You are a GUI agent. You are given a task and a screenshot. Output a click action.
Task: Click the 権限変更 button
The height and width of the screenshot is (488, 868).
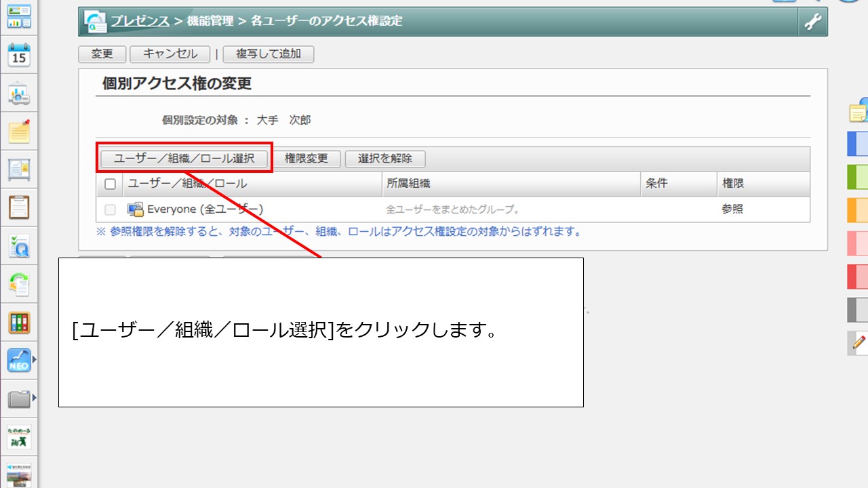(x=307, y=159)
